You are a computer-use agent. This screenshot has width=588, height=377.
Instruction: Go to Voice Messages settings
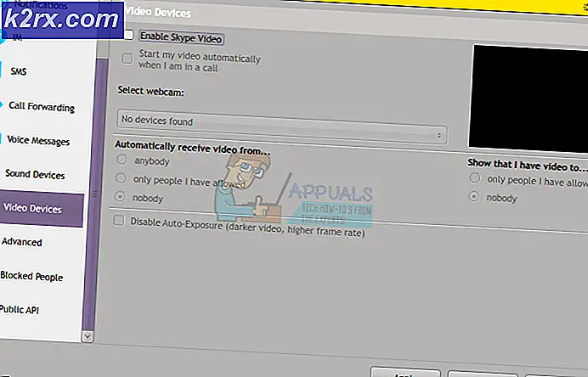(x=38, y=141)
